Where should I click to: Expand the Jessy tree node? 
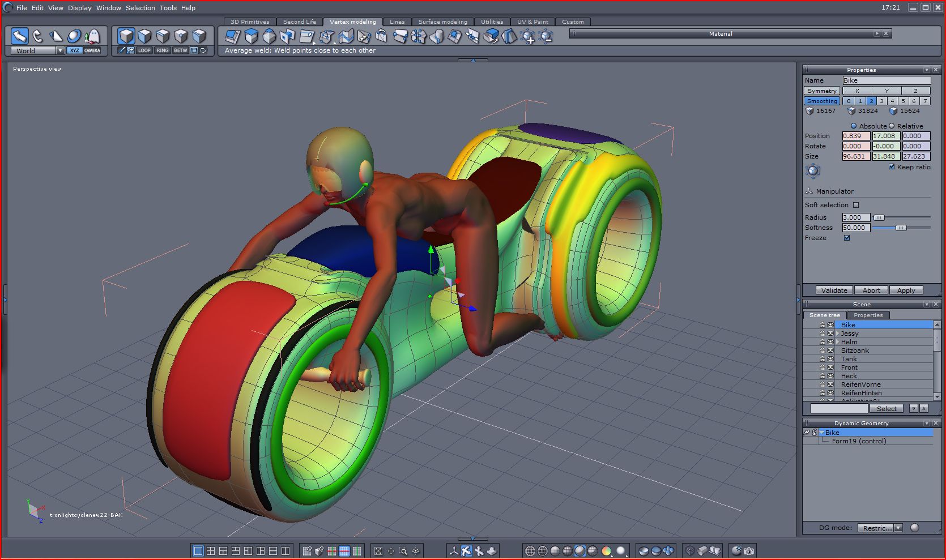837,334
